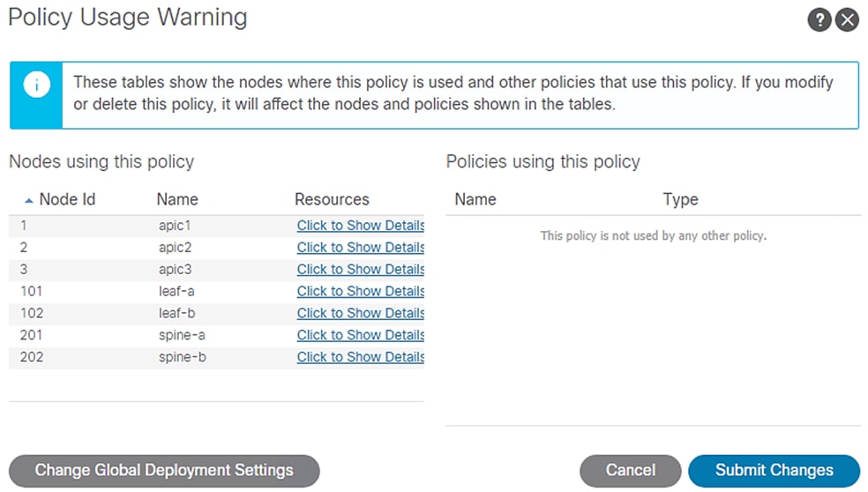
Task: Select the leaf-a node row name
Action: pos(175,292)
